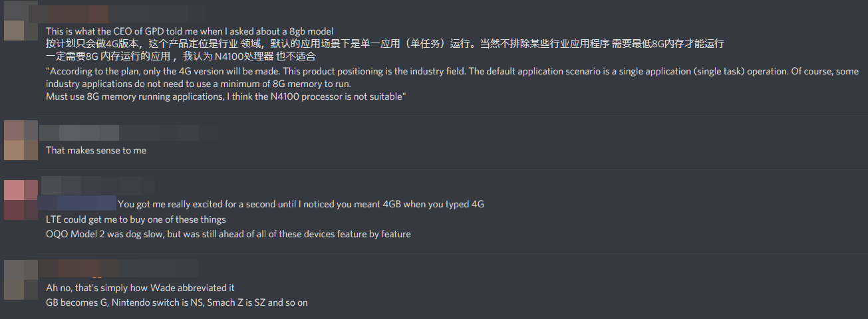The image size is (868, 319).
Task: Select the "OQO Model 2 was dog slow" message
Action: click(228, 234)
